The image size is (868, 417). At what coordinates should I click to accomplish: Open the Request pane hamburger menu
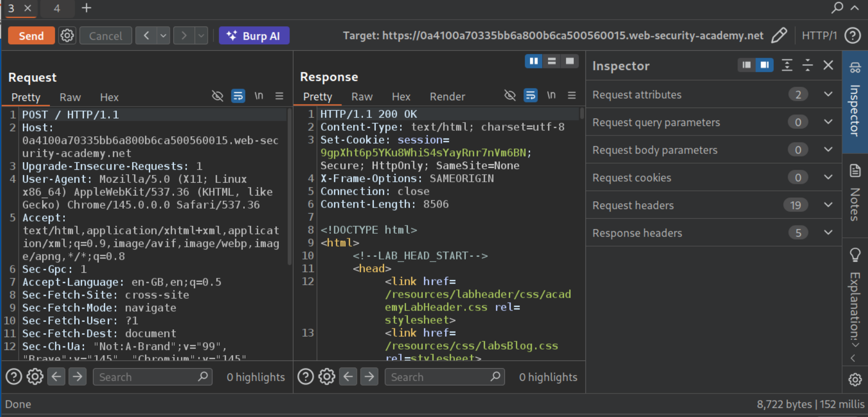[279, 96]
